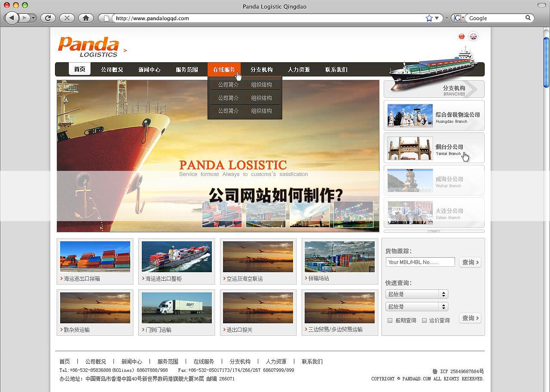Open the 服务范围 nav menu
This screenshot has width=550, height=392.
pos(186,70)
